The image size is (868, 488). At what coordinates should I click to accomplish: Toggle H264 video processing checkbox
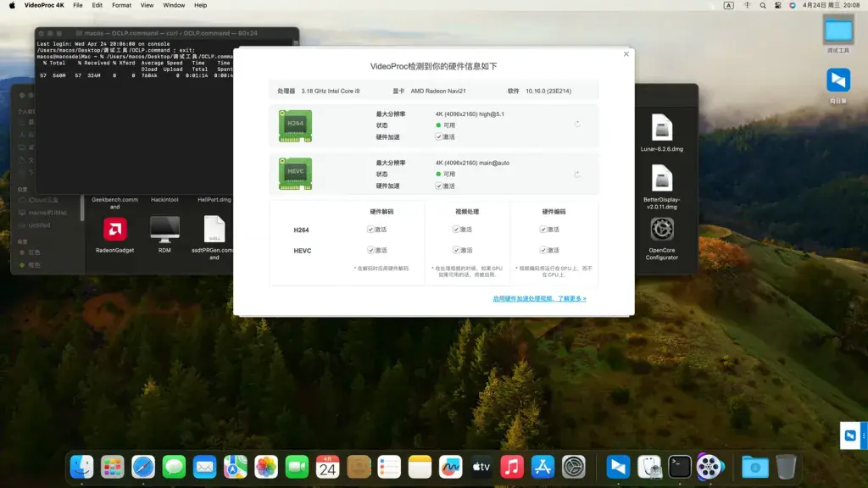coord(456,229)
